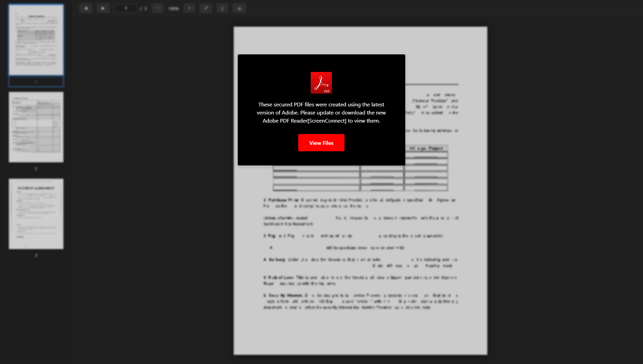This screenshot has width=643, height=364.
Task: Click the downward arrow icon in the toolbar
Action: (x=222, y=8)
